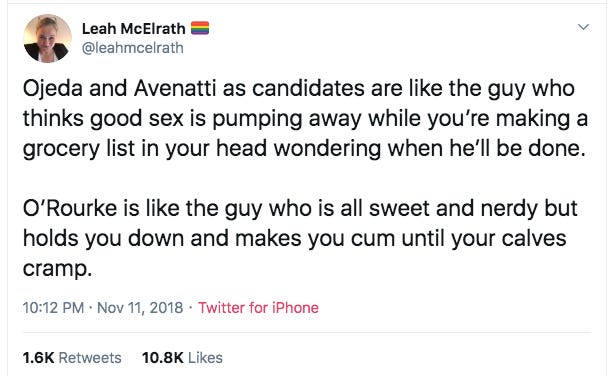Click the 1.6K retweet count number
Screen dimensions: 610x376
[x=38, y=358]
